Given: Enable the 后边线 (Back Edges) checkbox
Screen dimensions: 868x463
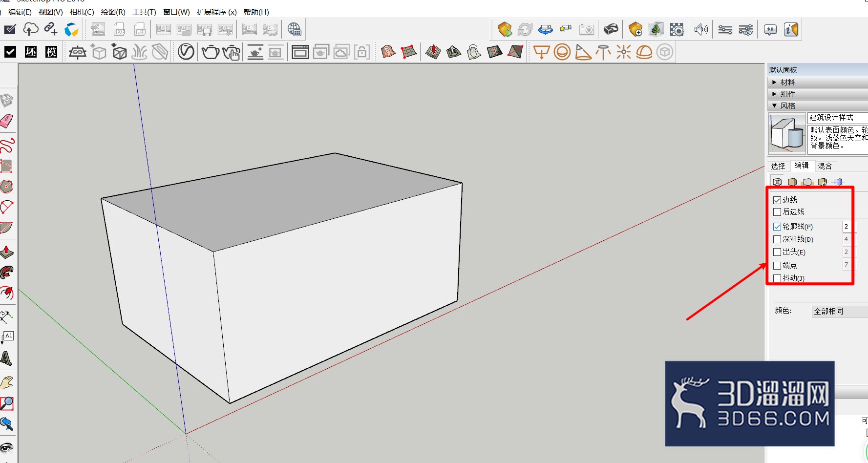Looking at the screenshot, I should [777, 212].
